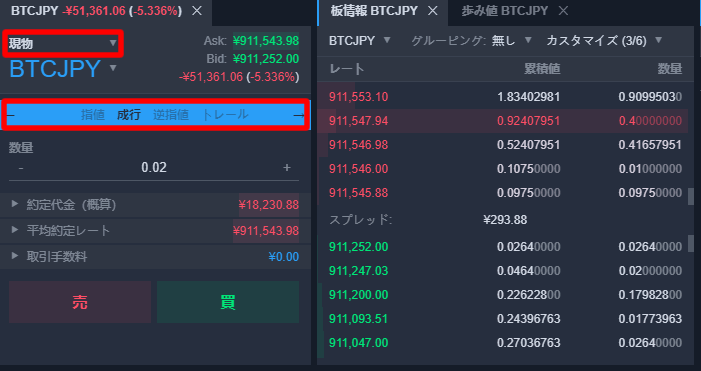Image resolution: width=701 pixels, height=371 pixels.
Task: Expand the 取引手数料 row
Action: (154, 257)
